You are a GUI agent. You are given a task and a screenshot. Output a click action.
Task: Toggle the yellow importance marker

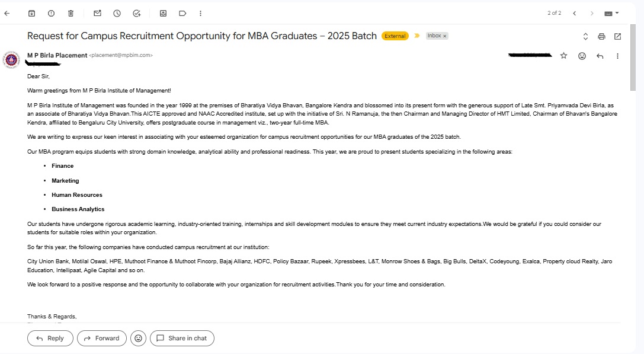pos(417,36)
